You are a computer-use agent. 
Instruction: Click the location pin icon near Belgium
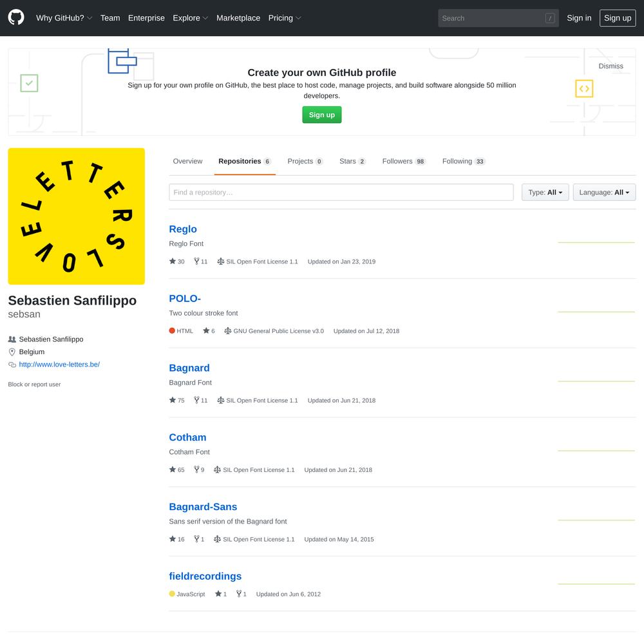(x=12, y=352)
